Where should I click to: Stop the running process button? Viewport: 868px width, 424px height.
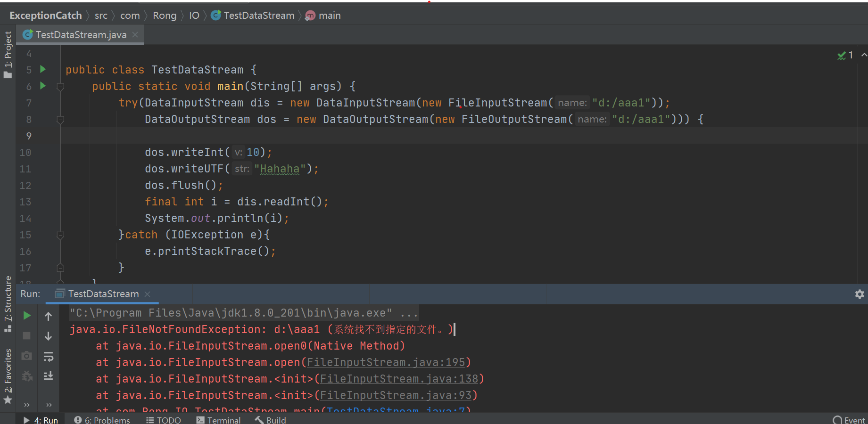click(27, 336)
